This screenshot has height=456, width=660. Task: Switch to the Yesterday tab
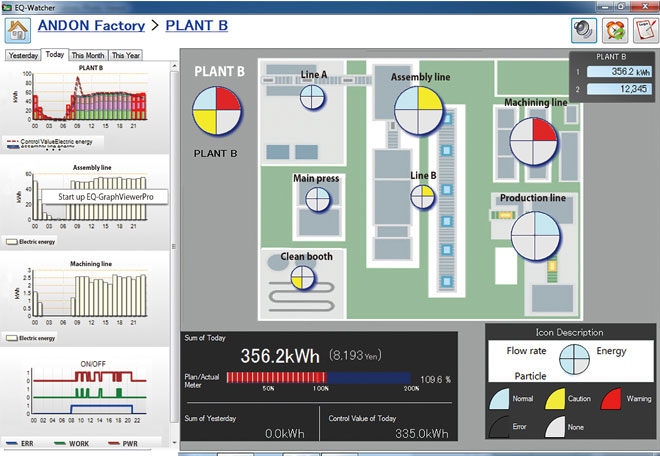[x=24, y=56]
